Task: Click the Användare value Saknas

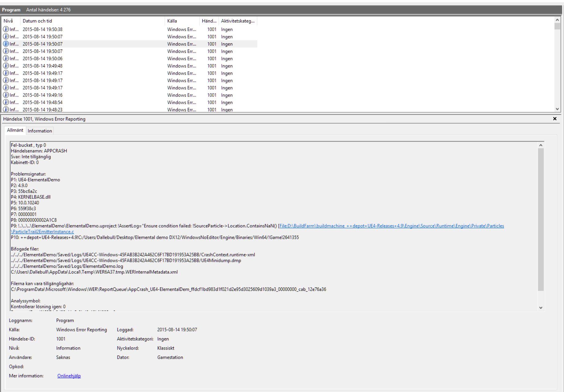Action: 63,357
